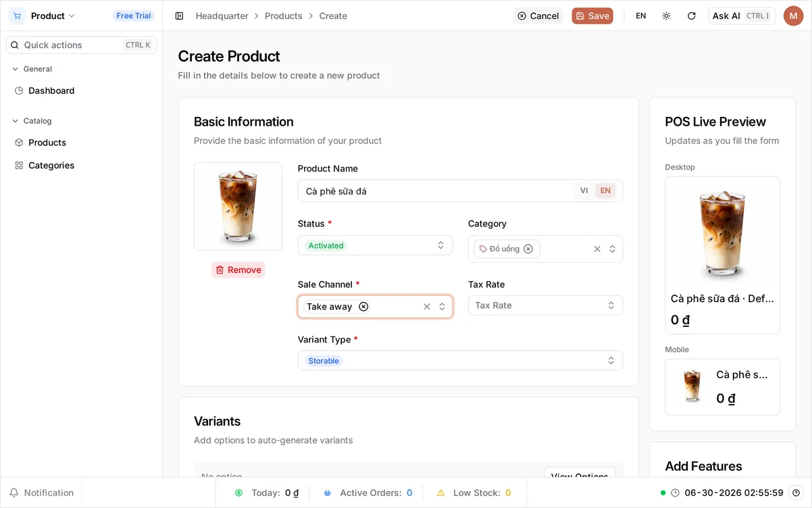
Task: Open user avatar M menu
Action: point(794,16)
